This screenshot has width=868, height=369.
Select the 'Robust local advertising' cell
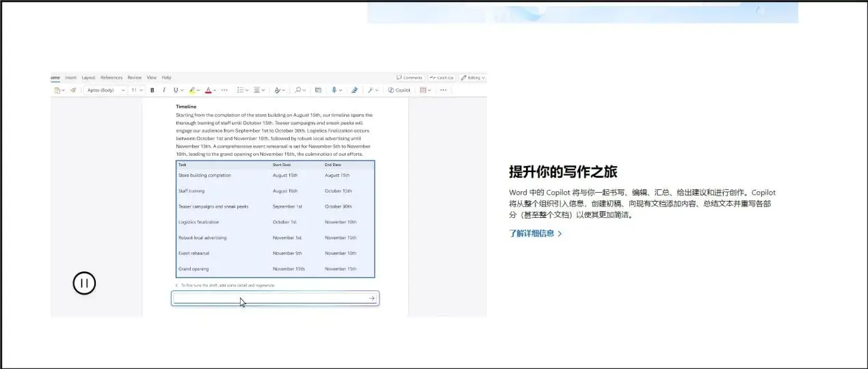point(202,238)
